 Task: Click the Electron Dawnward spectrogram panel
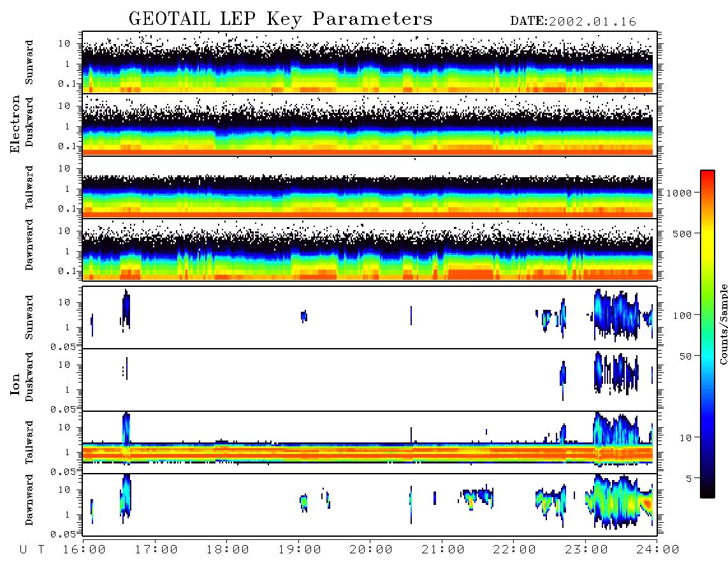(370, 249)
